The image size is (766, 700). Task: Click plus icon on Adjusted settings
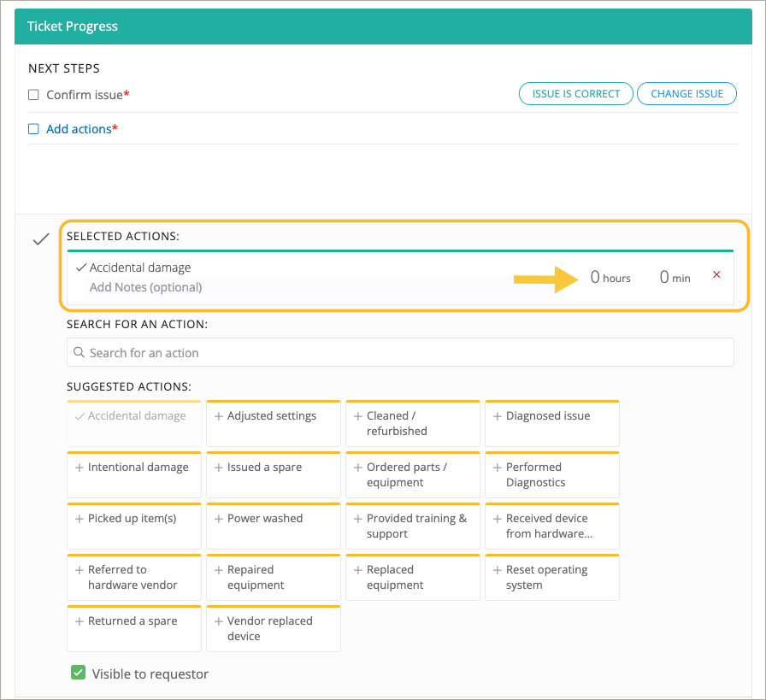[x=219, y=416]
